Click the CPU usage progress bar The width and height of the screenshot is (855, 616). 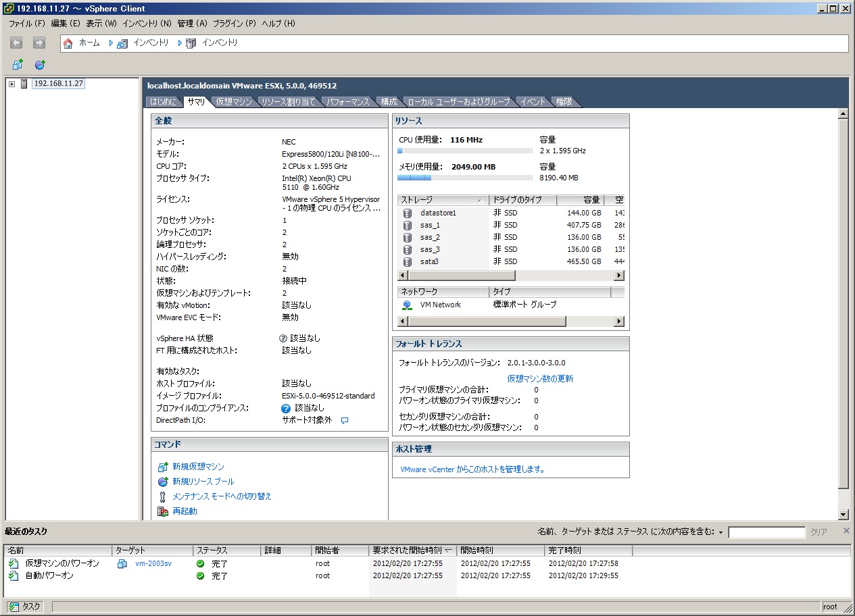pos(465,151)
